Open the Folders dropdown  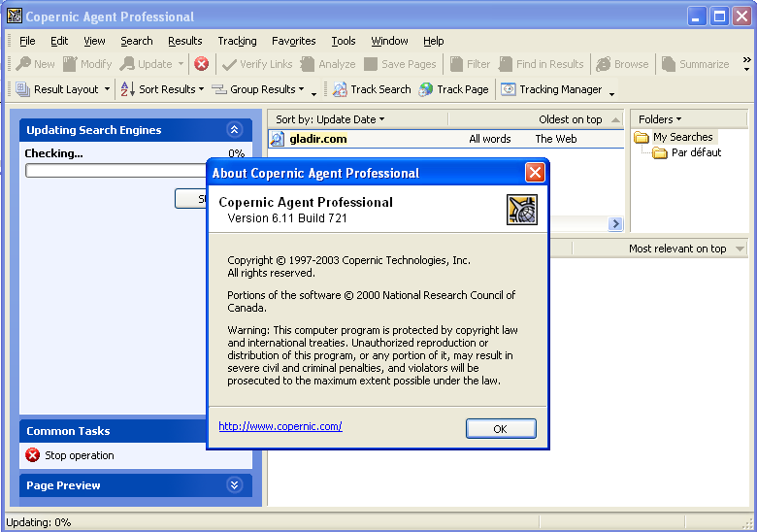[660, 119]
